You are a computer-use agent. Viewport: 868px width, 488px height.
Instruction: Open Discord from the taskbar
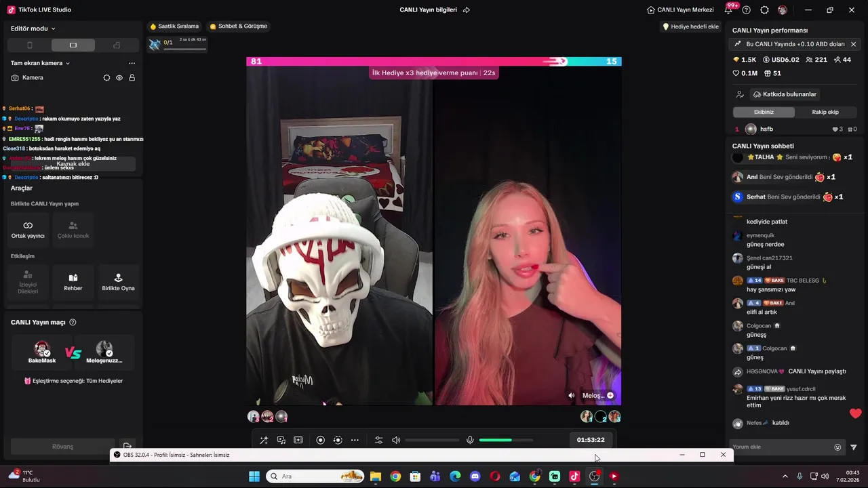click(x=475, y=476)
